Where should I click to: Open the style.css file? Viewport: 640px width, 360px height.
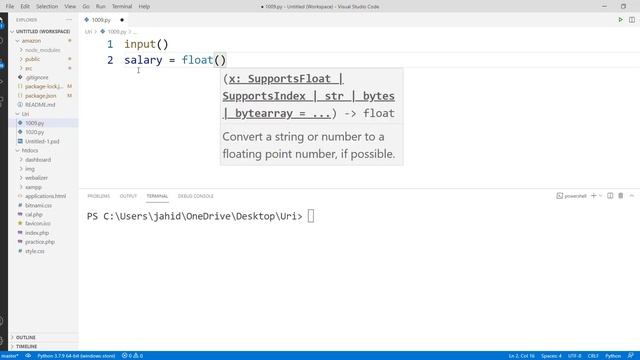pos(35,251)
